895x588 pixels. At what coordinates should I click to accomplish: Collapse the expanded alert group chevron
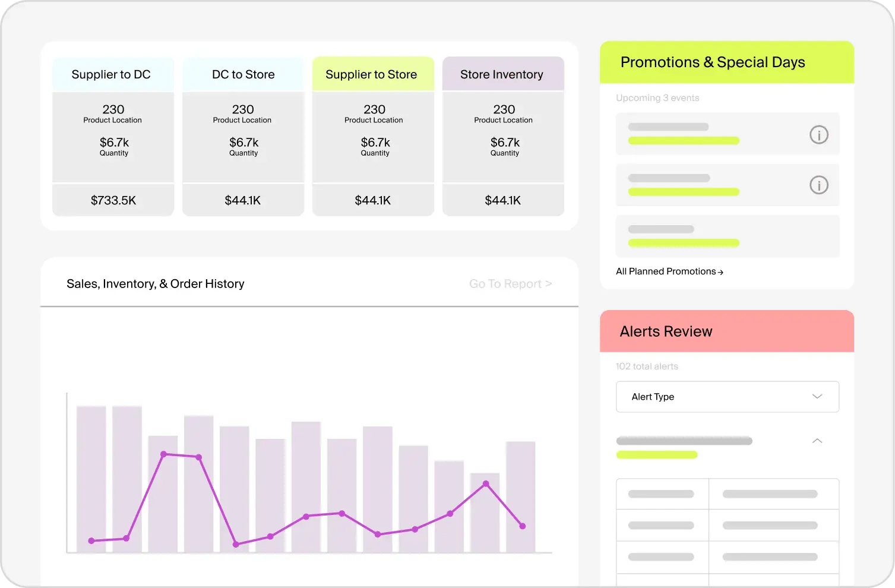coord(817,441)
